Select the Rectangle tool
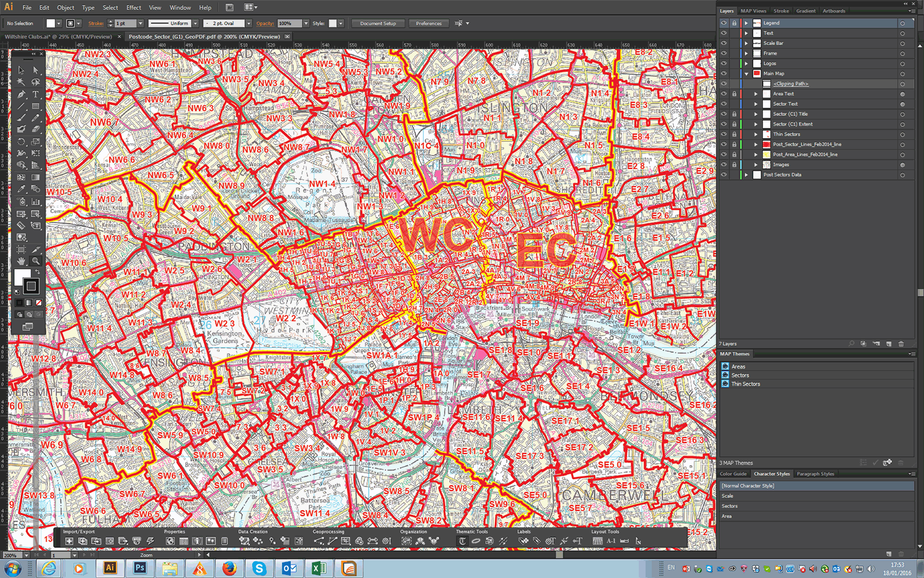Viewport: 924px width, 578px height. point(36,106)
